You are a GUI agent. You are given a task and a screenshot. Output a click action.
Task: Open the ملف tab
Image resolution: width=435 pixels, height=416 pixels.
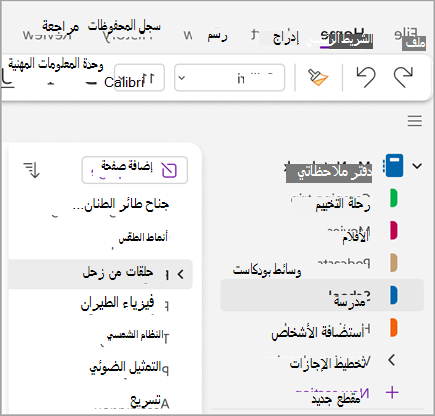point(414,43)
